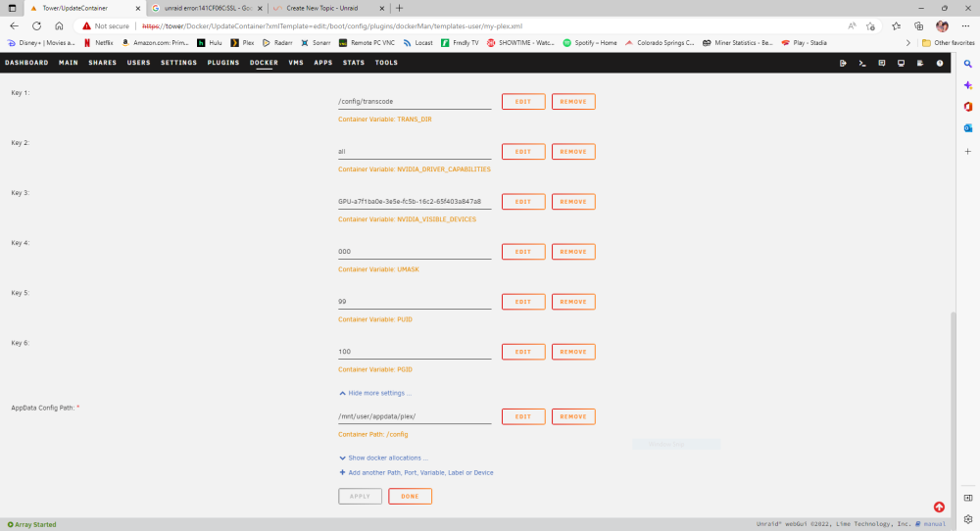Expand the bookmarks overflow chevron

(908, 43)
